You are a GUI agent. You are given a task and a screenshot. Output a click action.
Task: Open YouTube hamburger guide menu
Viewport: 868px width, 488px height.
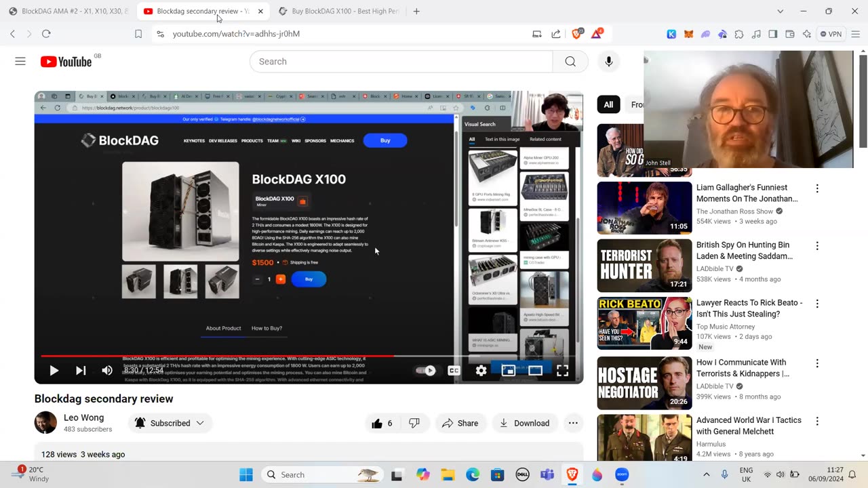pos(20,62)
